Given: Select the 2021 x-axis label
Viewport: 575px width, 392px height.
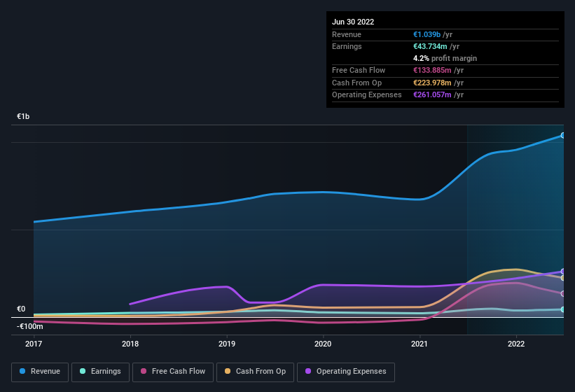Looking at the screenshot, I should pyautogui.click(x=419, y=344).
